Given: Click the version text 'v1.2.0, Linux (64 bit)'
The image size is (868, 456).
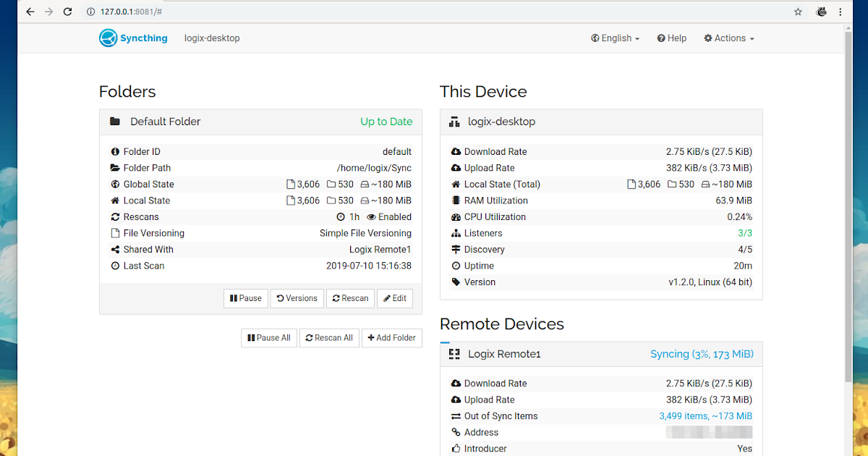Looking at the screenshot, I should tap(710, 282).
